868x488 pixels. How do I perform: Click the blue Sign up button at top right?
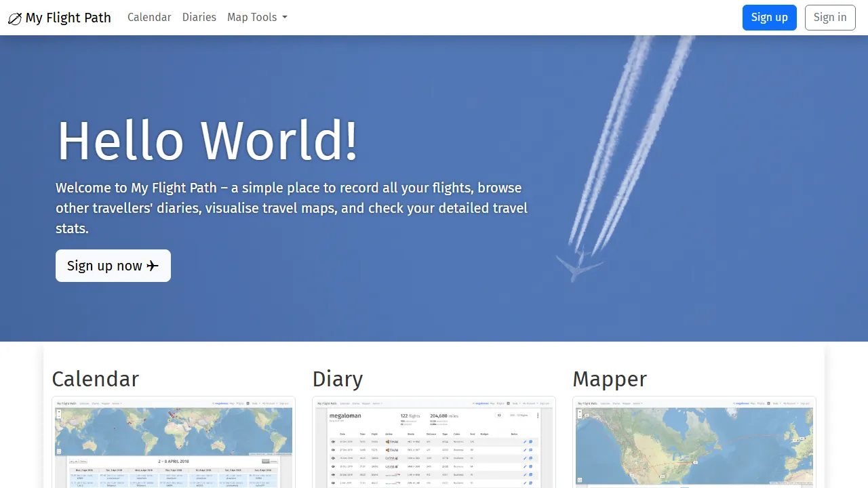coord(769,17)
